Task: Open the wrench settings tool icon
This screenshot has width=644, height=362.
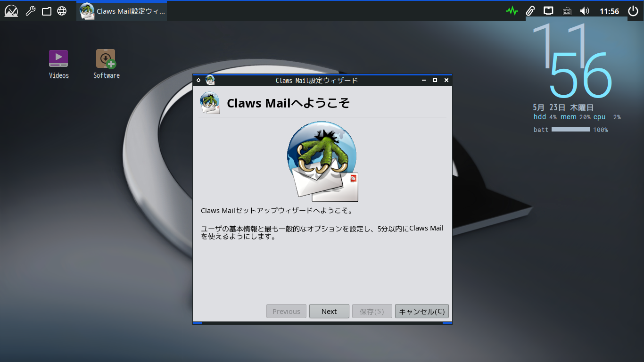Action: tap(31, 11)
